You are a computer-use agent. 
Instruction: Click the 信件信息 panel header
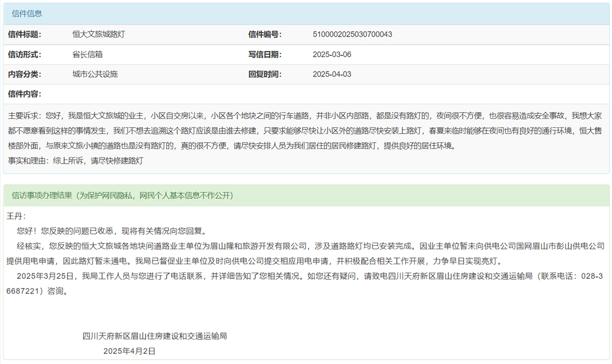click(306, 14)
